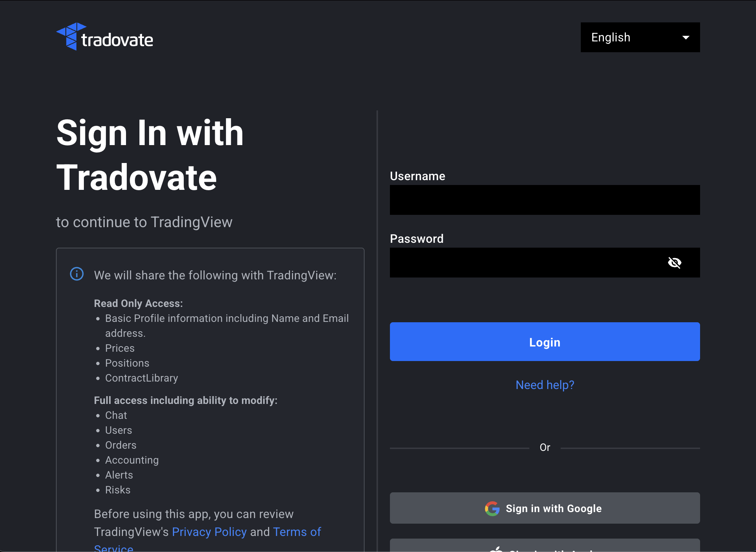Click the 'Users' list item

(119, 430)
